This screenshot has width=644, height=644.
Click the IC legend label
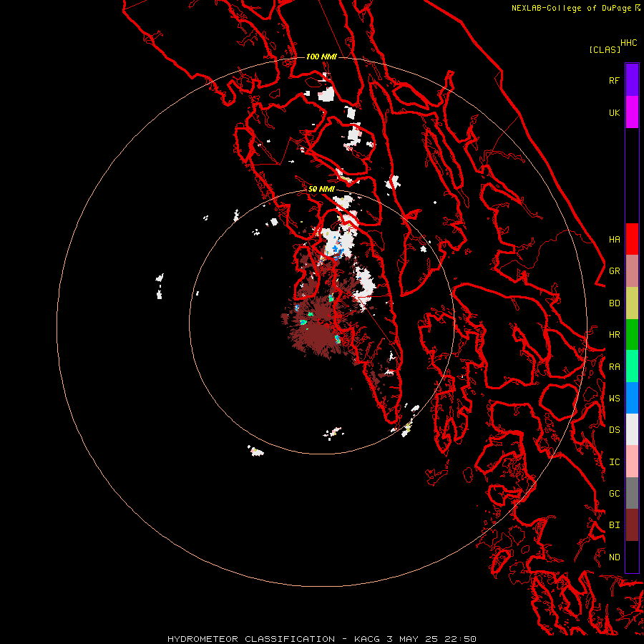click(x=615, y=462)
